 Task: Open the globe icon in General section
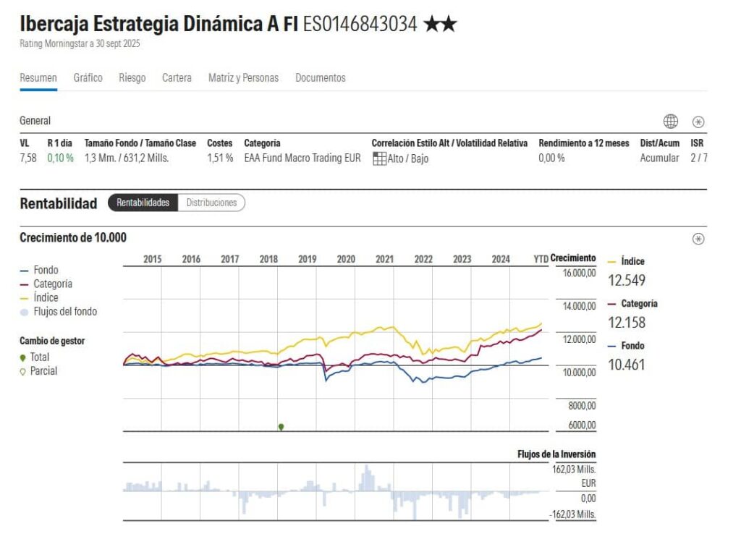670,122
